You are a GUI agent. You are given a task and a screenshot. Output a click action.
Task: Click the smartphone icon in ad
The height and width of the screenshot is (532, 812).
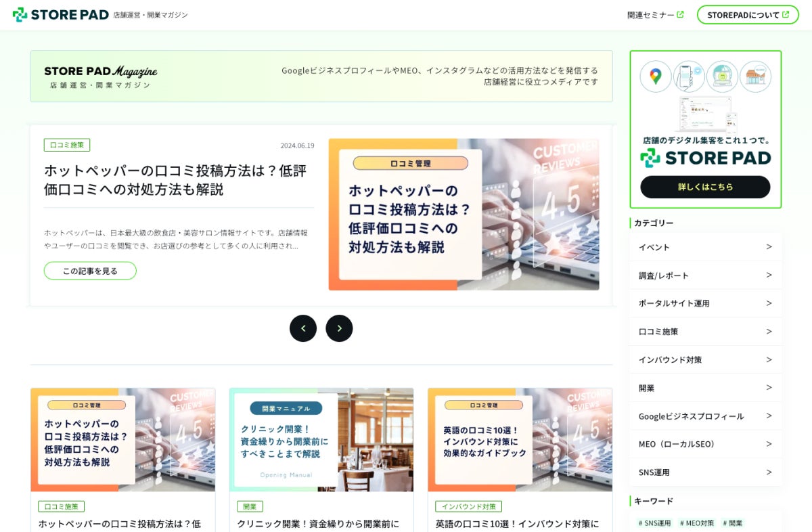[x=689, y=76]
